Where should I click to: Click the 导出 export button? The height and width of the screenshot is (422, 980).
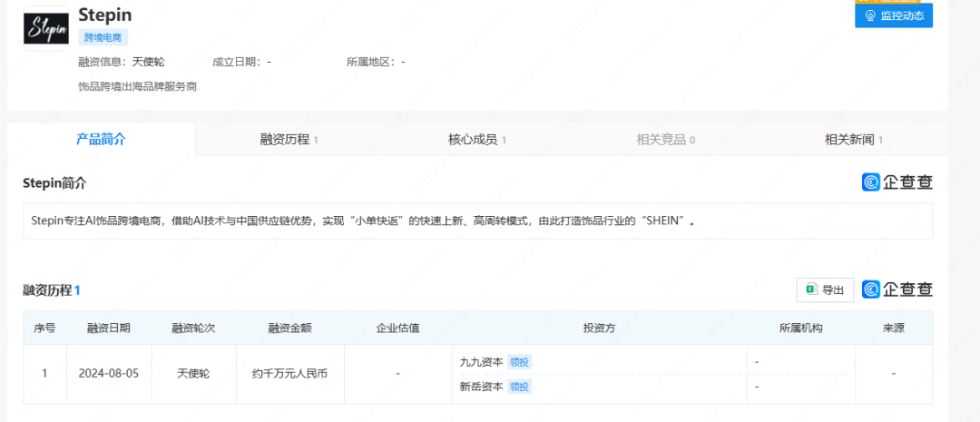(x=825, y=290)
